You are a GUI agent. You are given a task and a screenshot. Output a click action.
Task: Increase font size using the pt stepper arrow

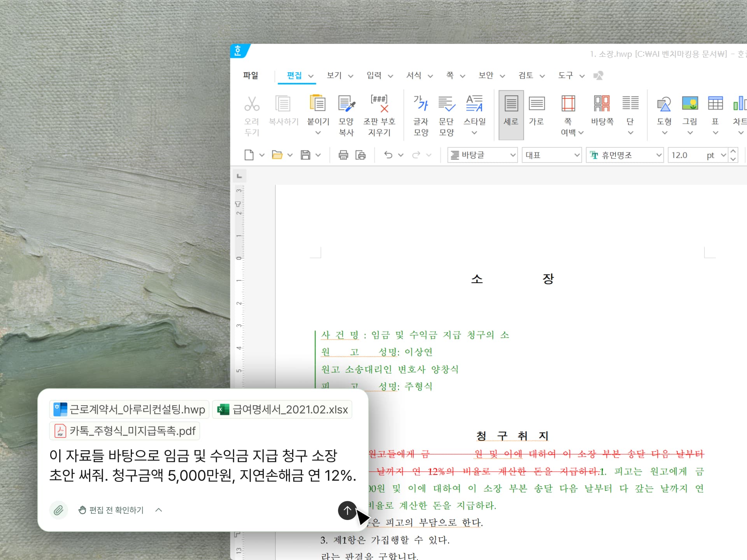[x=733, y=152]
